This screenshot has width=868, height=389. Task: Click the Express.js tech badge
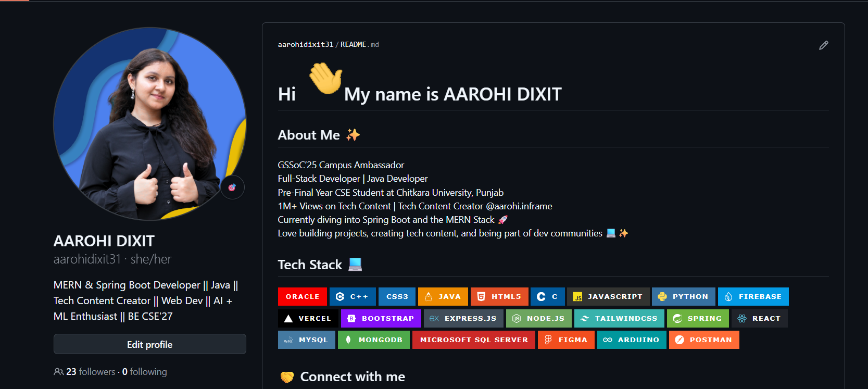coord(464,318)
